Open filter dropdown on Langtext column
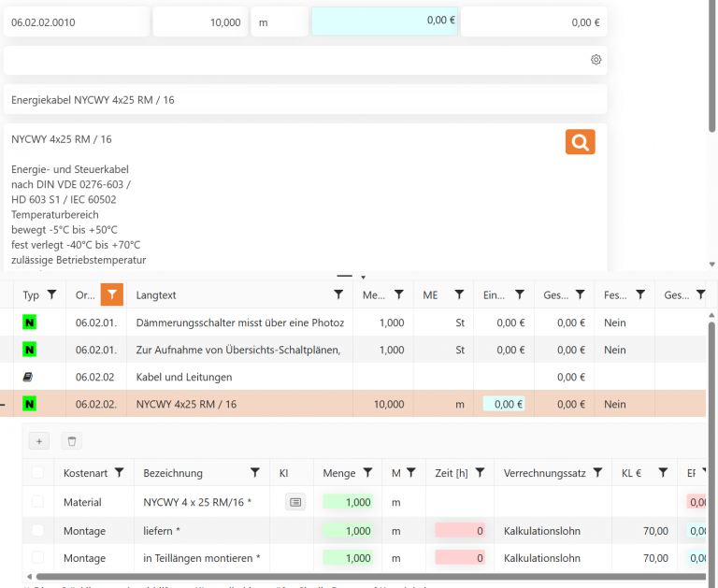 pos(339,294)
